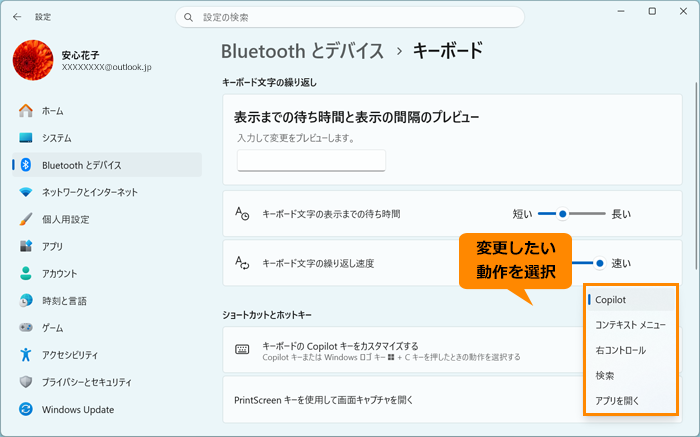Go to ホーム in sidebar

pos(107,111)
